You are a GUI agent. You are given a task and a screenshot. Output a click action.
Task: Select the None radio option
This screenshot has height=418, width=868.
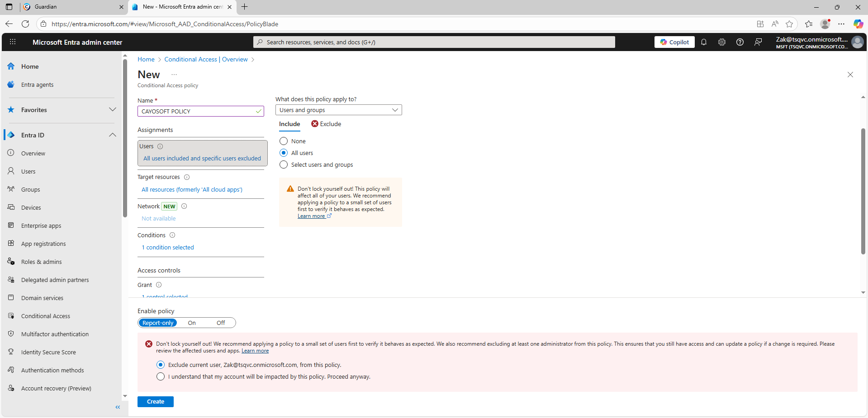(x=284, y=141)
